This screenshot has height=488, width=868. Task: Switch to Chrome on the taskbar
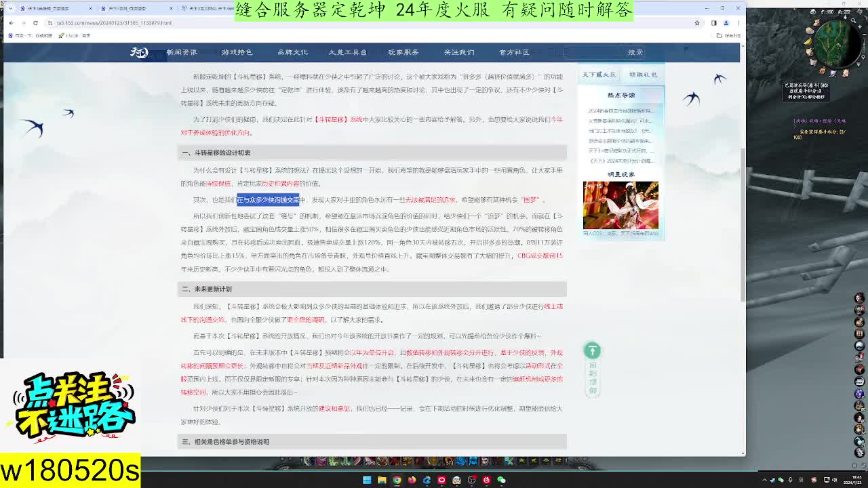(397, 480)
